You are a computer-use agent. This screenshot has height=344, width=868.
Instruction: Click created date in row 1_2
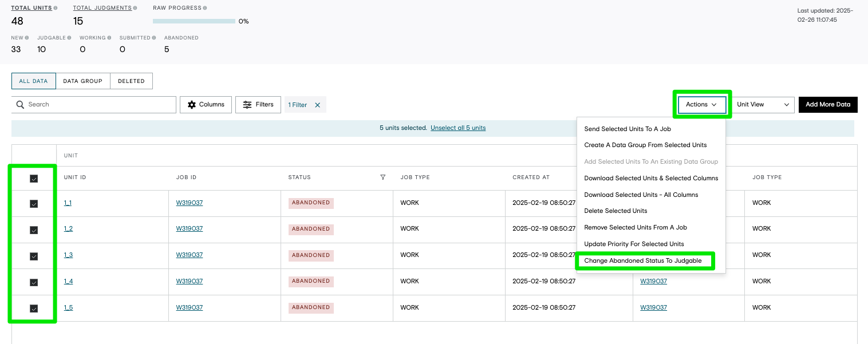(544, 228)
